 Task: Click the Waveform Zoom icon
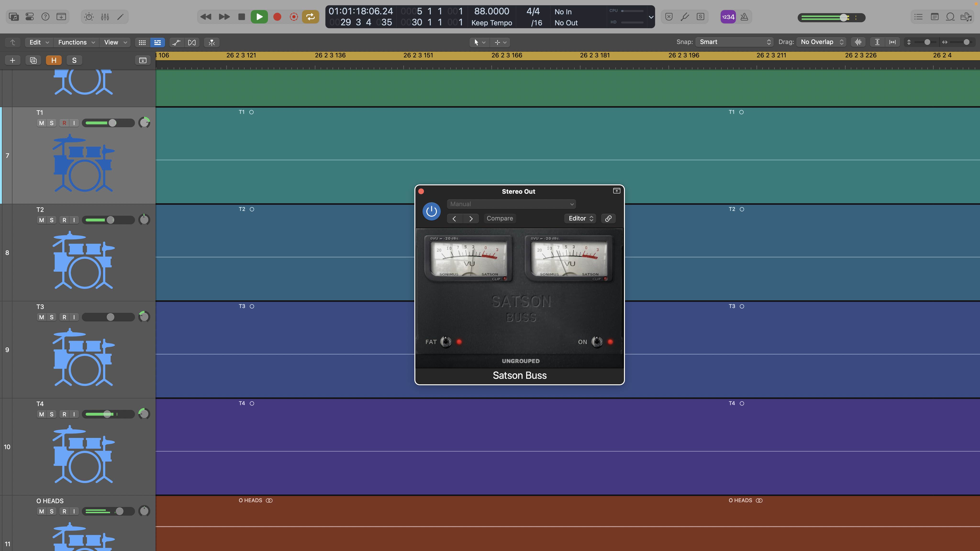pos(858,42)
